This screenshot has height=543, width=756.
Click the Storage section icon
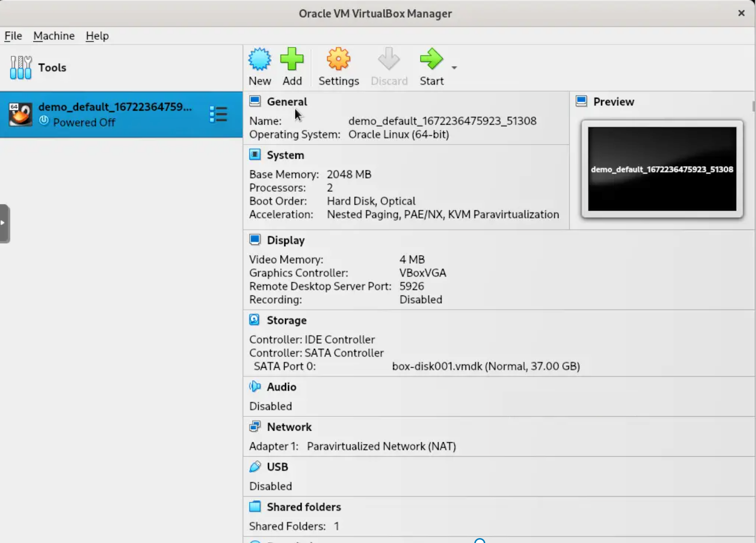[255, 320]
